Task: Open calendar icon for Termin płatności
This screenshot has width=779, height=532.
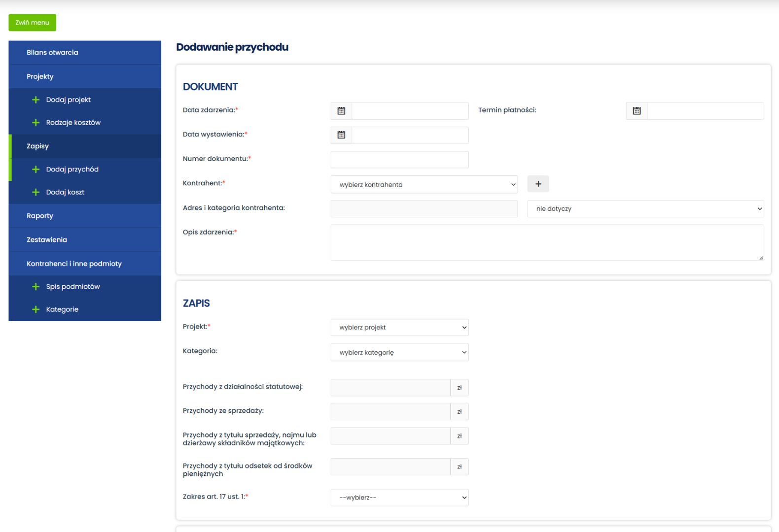Action: (x=637, y=111)
